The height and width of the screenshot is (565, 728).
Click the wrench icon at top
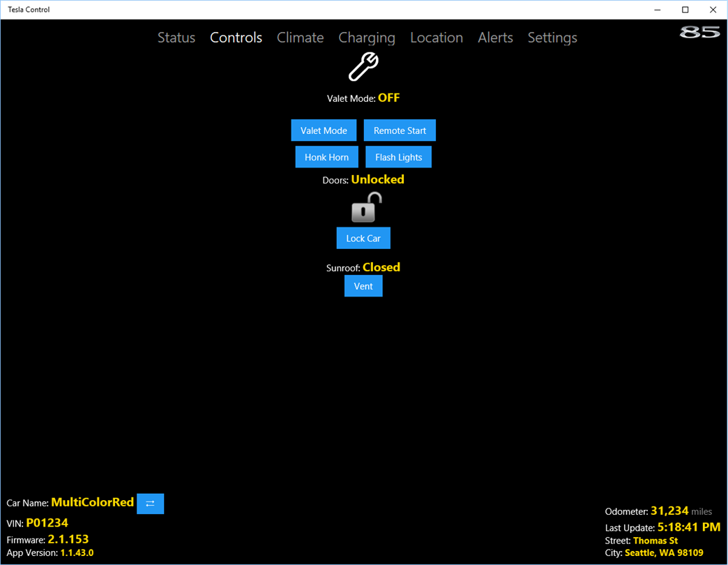pyautogui.click(x=363, y=66)
